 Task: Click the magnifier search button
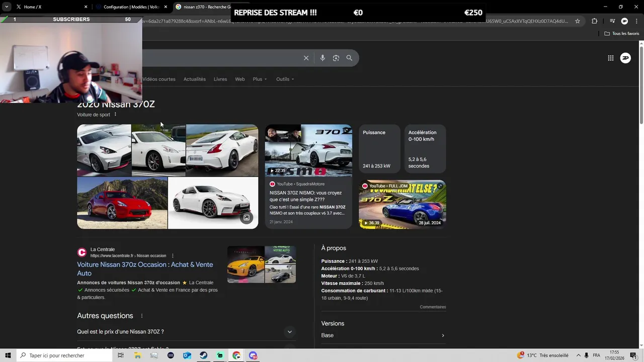[349, 58]
